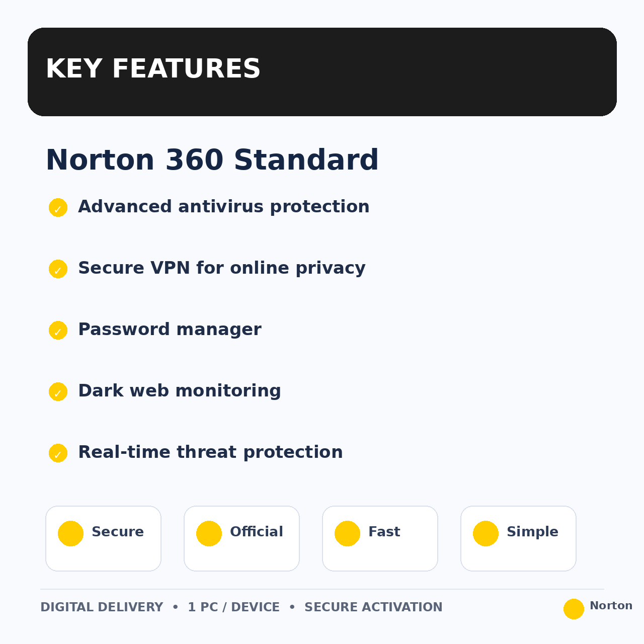Click checkmark beside Dark web monitoring
Image resolution: width=644 pixels, height=644 pixels.
point(58,391)
